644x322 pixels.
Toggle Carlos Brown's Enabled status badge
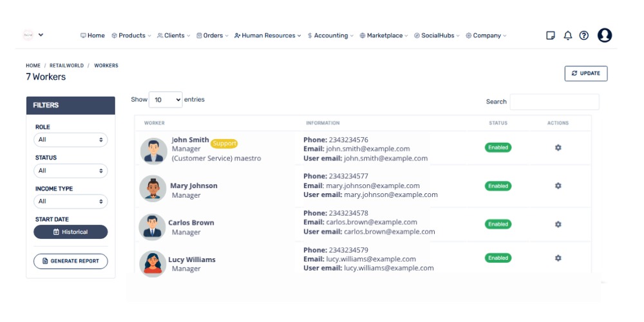coord(498,225)
